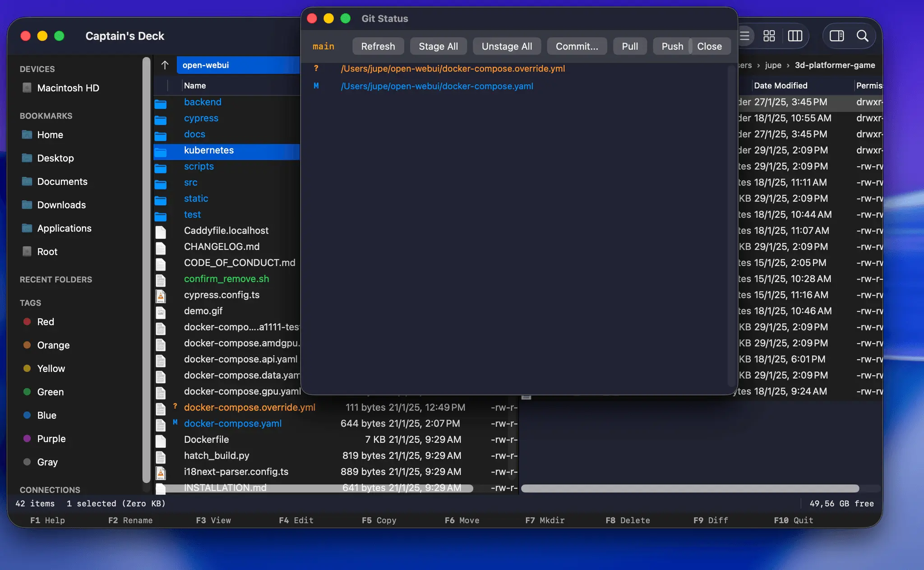Select modified docker-compose.yaml in Git Status list

[x=437, y=86]
